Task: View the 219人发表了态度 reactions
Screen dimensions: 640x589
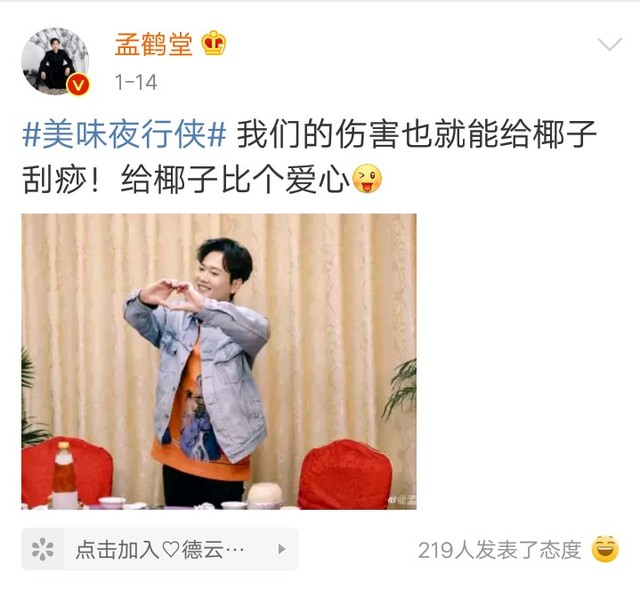Action: [500, 549]
